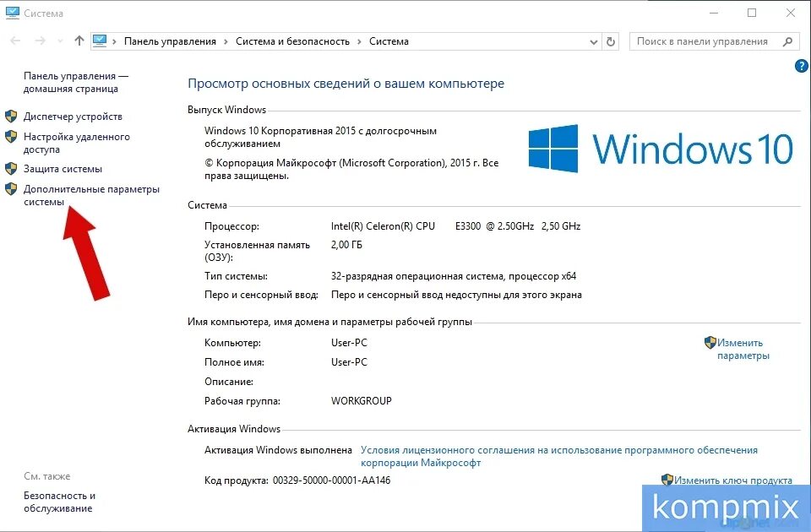The height and width of the screenshot is (532, 811).
Task: Open Настройка удаленного доступа
Action: point(77,144)
